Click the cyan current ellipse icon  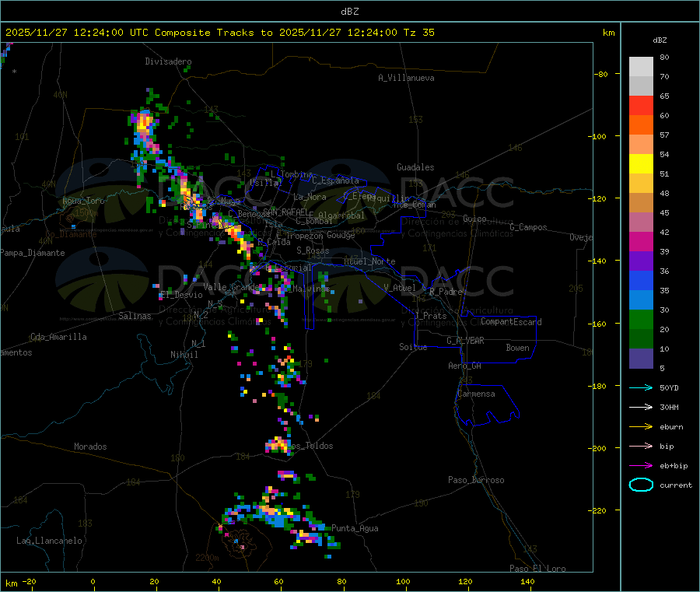[641, 485]
